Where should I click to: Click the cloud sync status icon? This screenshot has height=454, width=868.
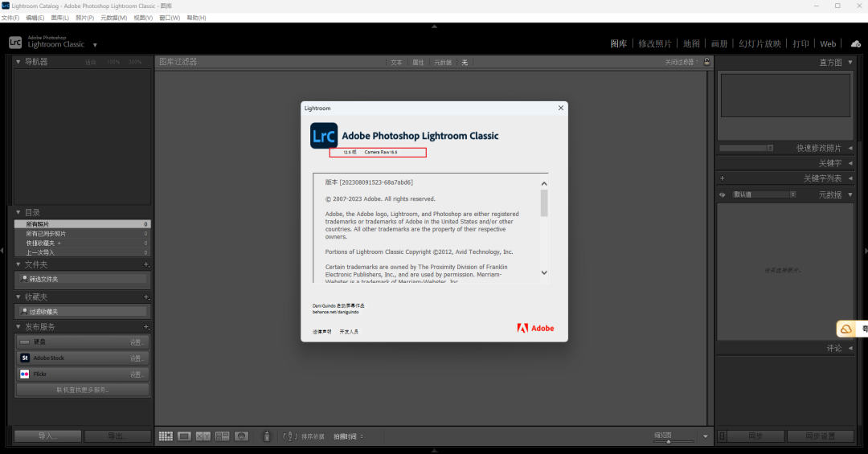tap(856, 43)
